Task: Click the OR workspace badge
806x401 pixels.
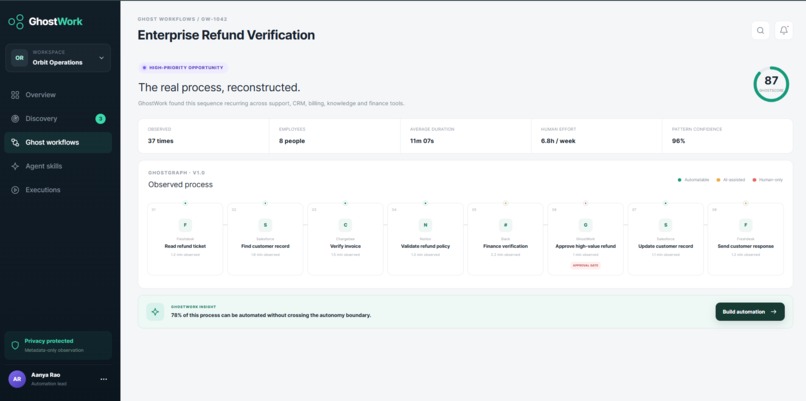Action: 20,58
